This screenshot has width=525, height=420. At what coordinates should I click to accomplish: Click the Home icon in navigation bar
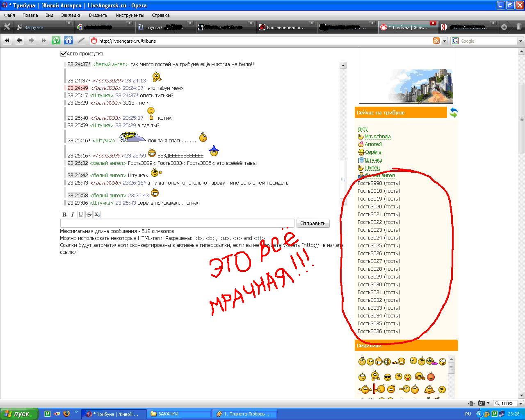(x=68, y=40)
